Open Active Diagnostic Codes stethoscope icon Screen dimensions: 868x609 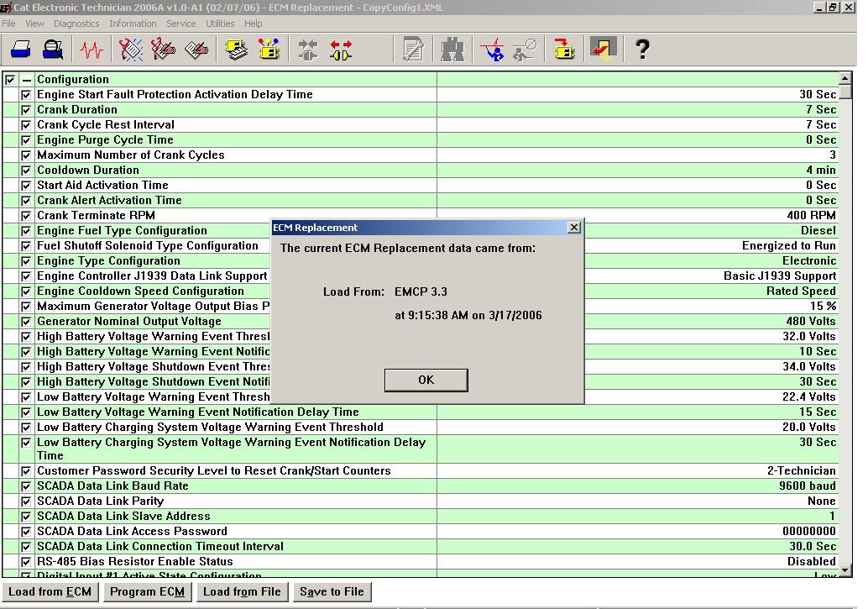tap(131, 50)
